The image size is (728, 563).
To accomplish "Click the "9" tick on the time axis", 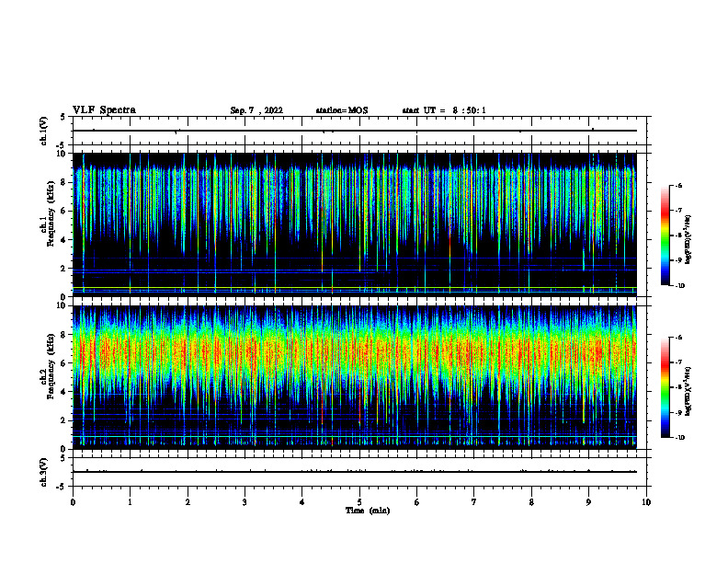I will [x=589, y=502].
